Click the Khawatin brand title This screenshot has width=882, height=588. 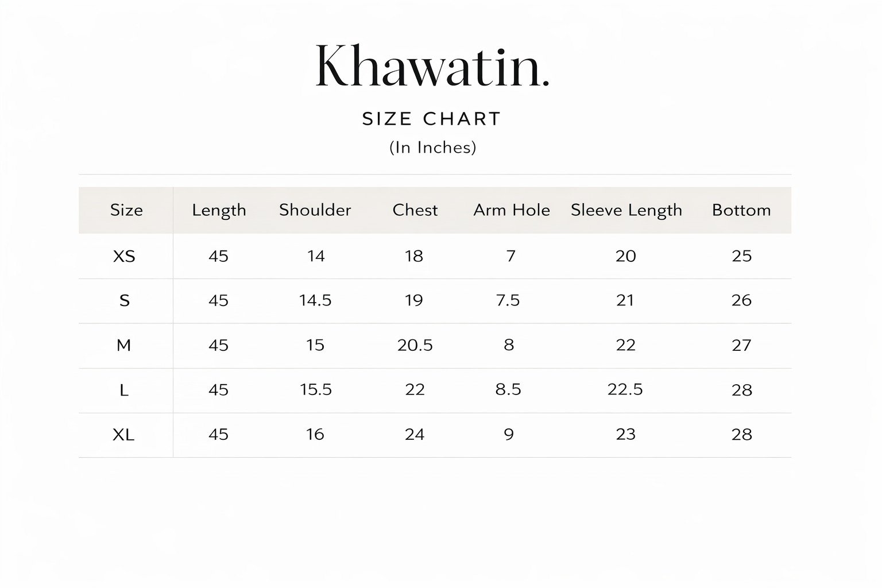[x=432, y=66]
